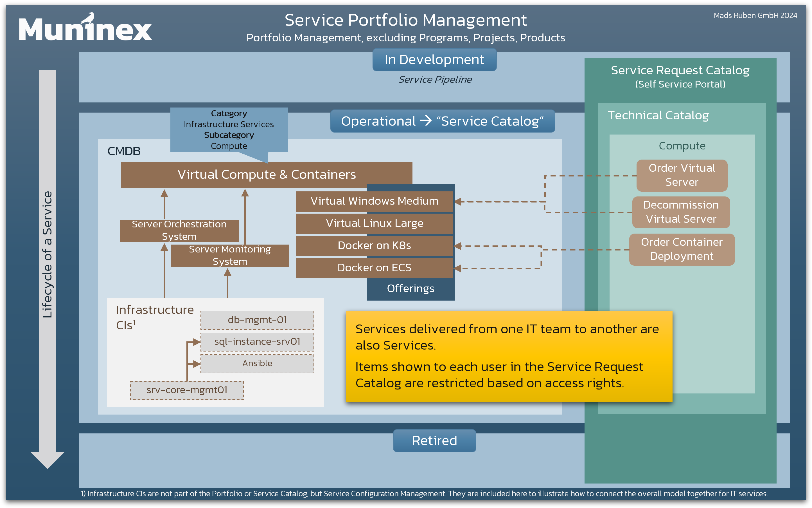Select the Virtual Windows Medium offering
Image resolution: width=812 pixels, height=508 pixels.
[375, 201]
